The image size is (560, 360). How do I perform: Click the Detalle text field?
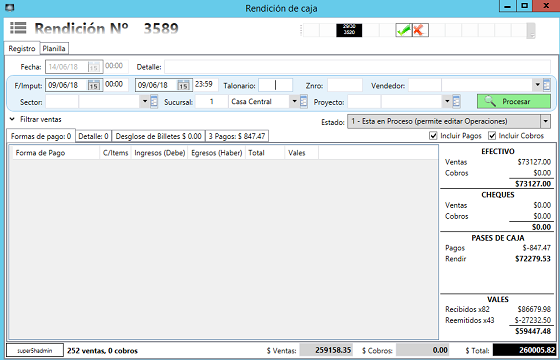[x=358, y=67]
